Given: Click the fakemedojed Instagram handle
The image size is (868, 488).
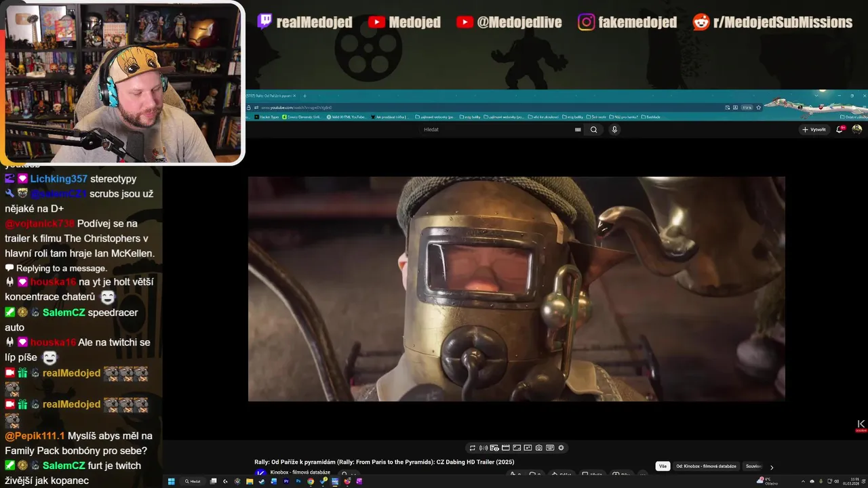Looking at the screenshot, I should pos(637,22).
